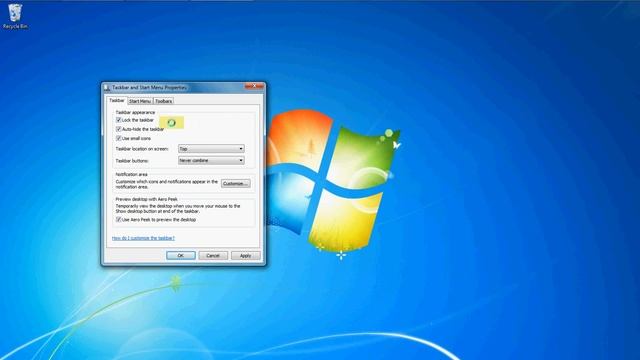Open the Recycle Bin desktop icon
The width and height of the screenshot is (640, 360).
(15, 16)
